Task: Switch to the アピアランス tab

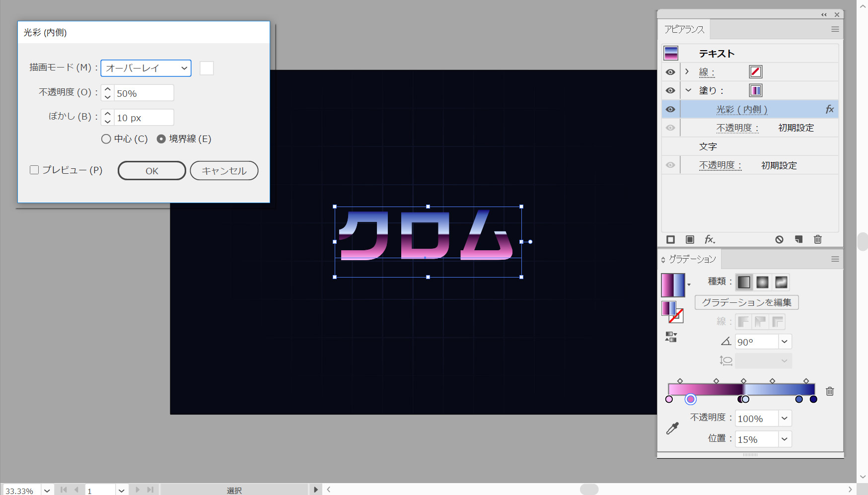Action: [x=684, y=29]
